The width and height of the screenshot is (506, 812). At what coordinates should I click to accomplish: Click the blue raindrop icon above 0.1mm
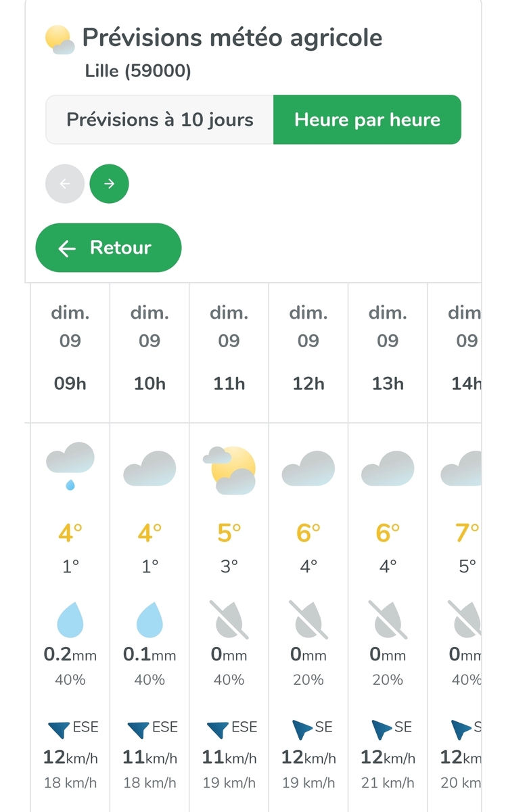pos(149,621)
